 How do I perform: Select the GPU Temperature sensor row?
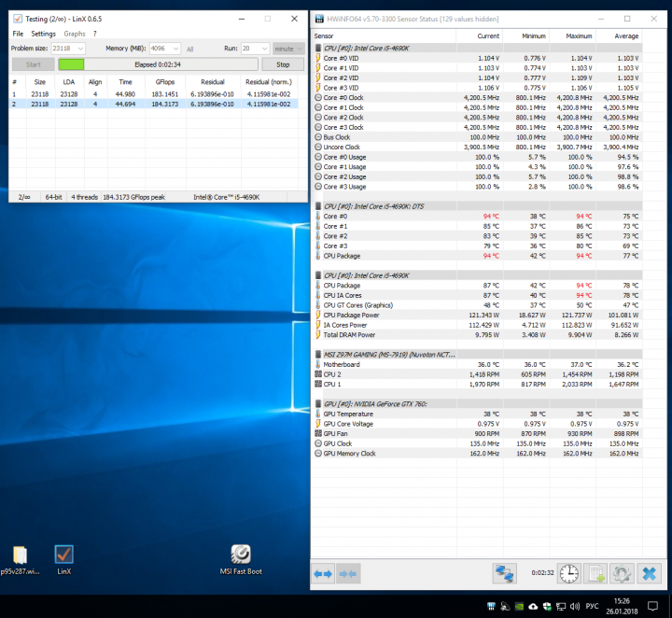[478, 414]
